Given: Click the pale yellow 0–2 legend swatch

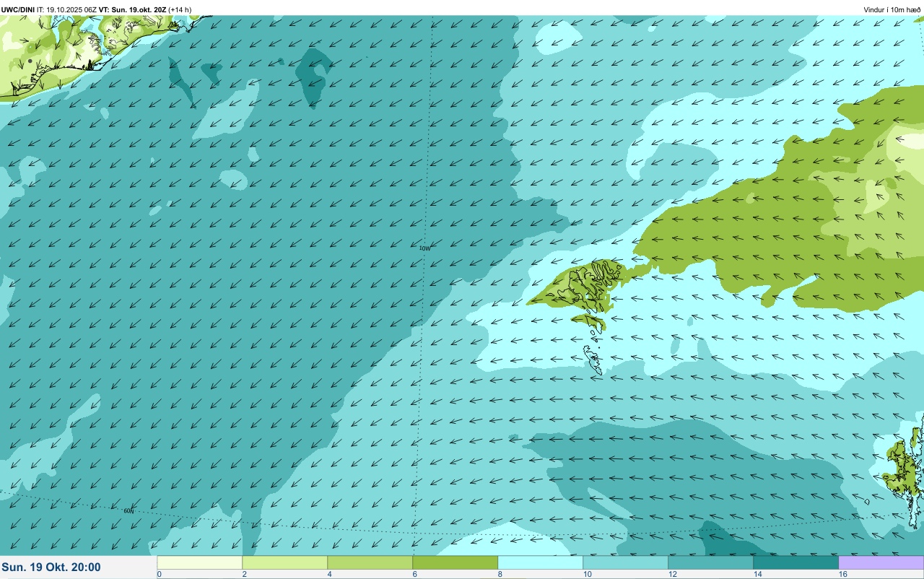Looking at the screenshot, I should pyautogui.click(x=199, y=562).
